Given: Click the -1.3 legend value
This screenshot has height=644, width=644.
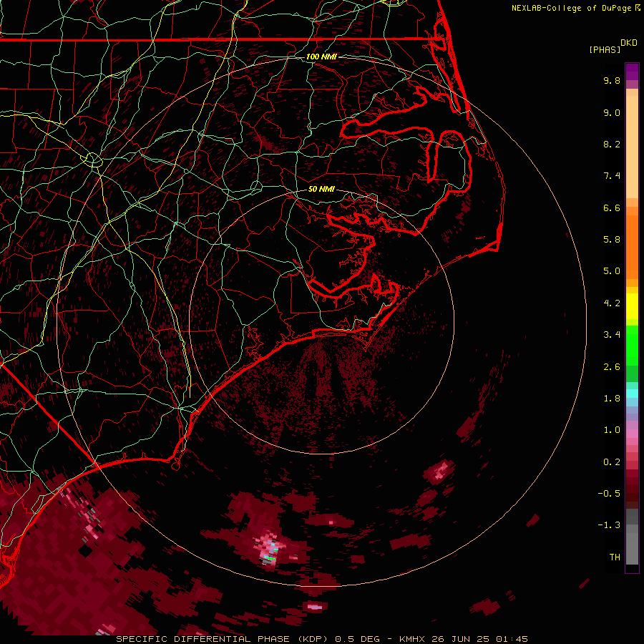Looking at the screenshot, I should click(609, 525).
